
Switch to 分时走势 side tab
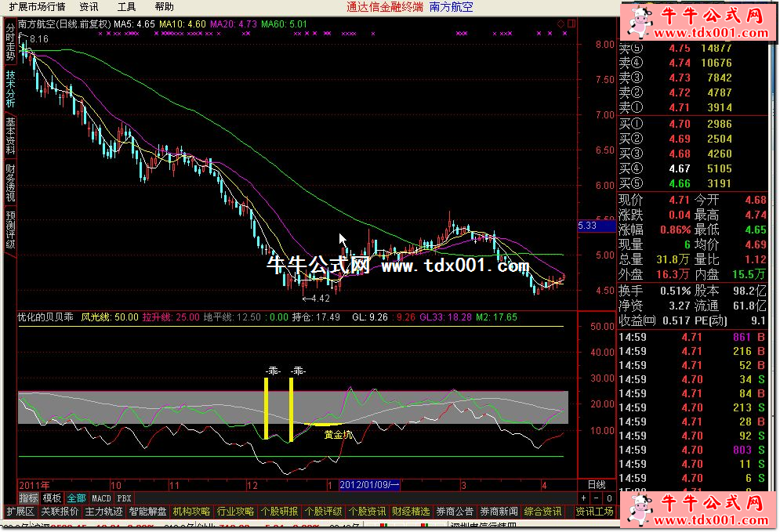(10, 42)
